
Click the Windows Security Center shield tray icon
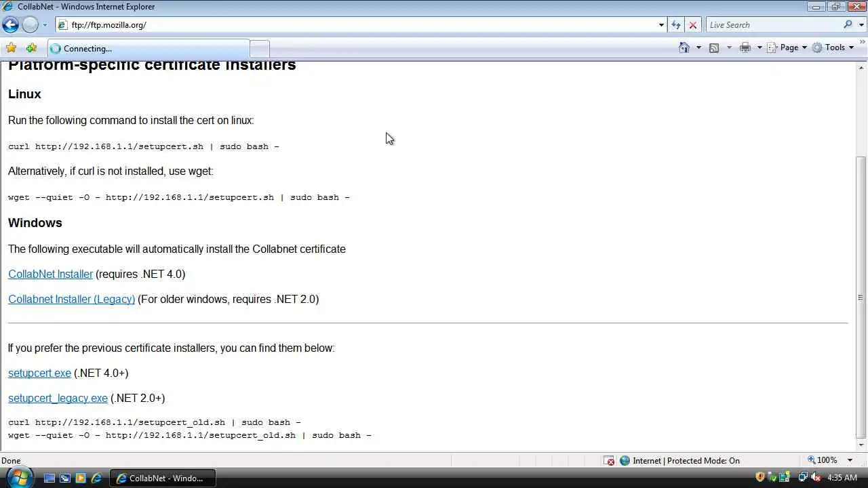pos(759,477)
